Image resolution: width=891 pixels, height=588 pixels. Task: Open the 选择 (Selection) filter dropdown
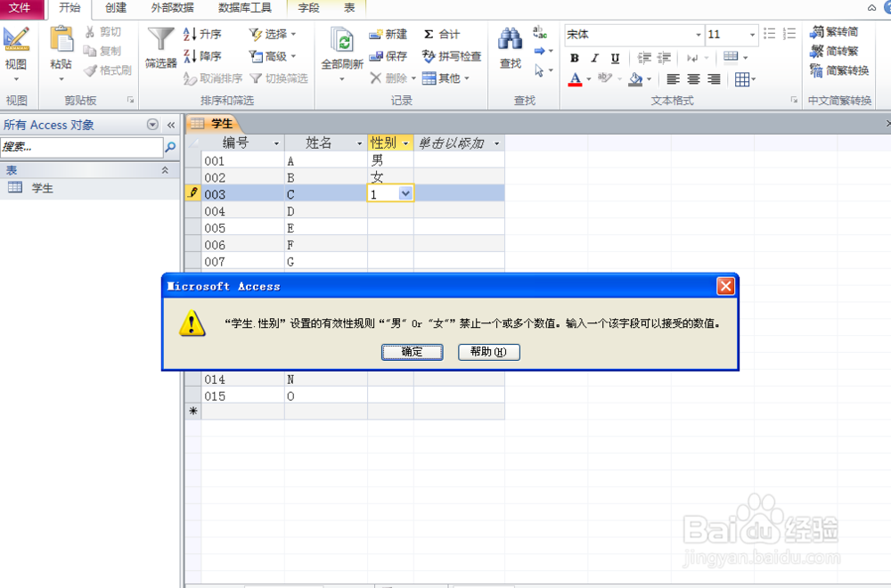tap(273, 34)
